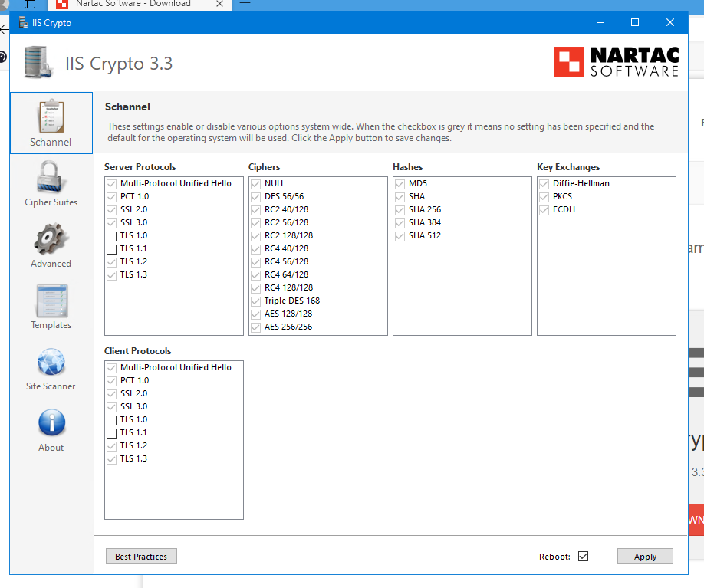
Task: Click Apply to save changes
Action: [x=645, y=556]
